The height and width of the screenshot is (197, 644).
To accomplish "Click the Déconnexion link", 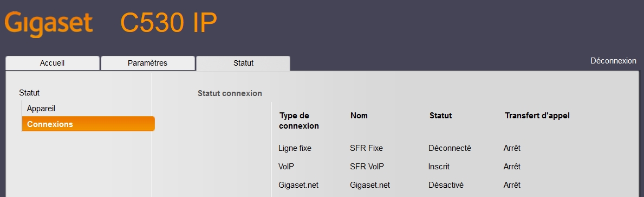I will click(x=613, y=61).
